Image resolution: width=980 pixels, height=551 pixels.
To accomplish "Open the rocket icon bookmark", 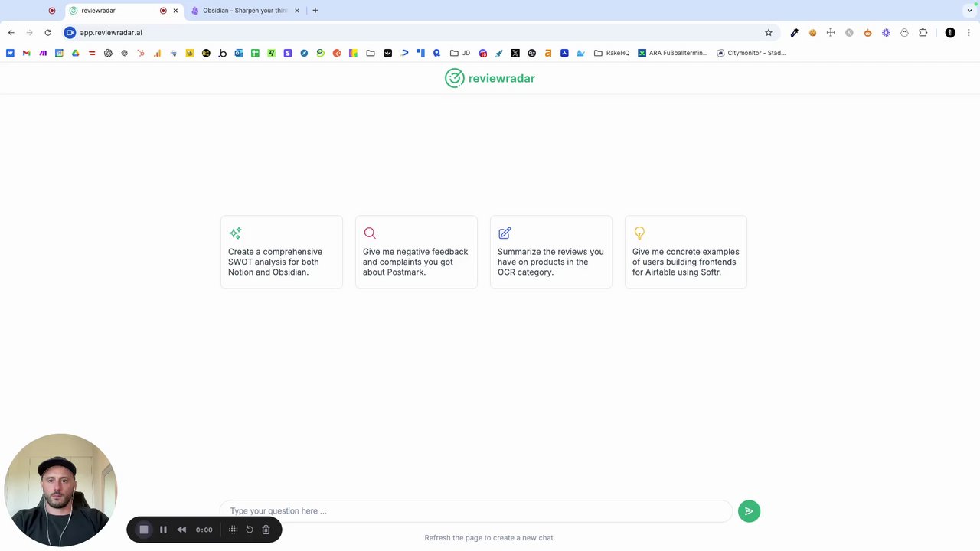I will point(499,53).
